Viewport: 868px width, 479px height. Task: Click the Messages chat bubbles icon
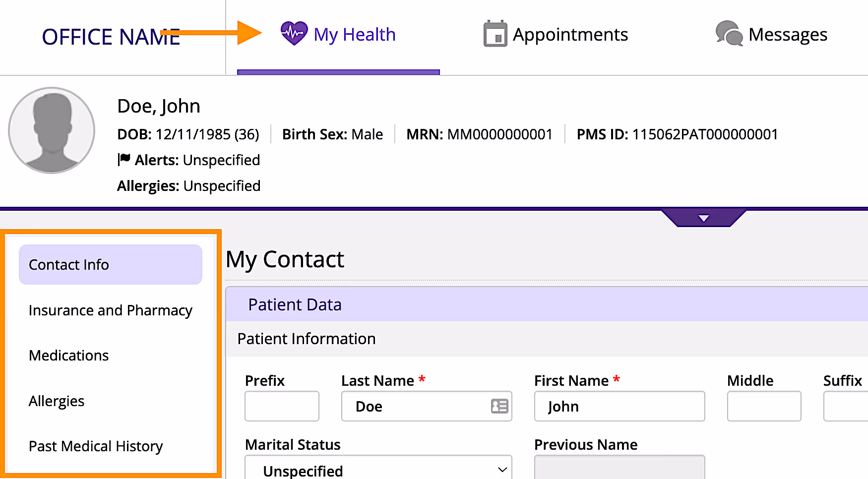pos(729,33)
